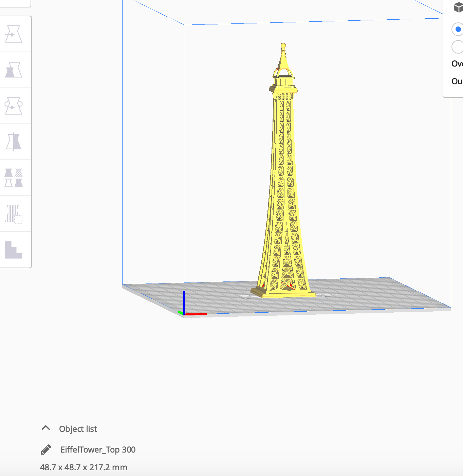Collapse the Object list chevron
Screen dimensions: 463x476
coord(46,428)
